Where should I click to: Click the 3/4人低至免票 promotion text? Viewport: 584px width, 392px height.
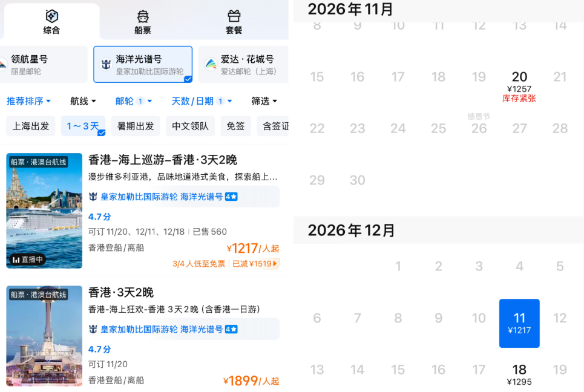pos(199,264)
